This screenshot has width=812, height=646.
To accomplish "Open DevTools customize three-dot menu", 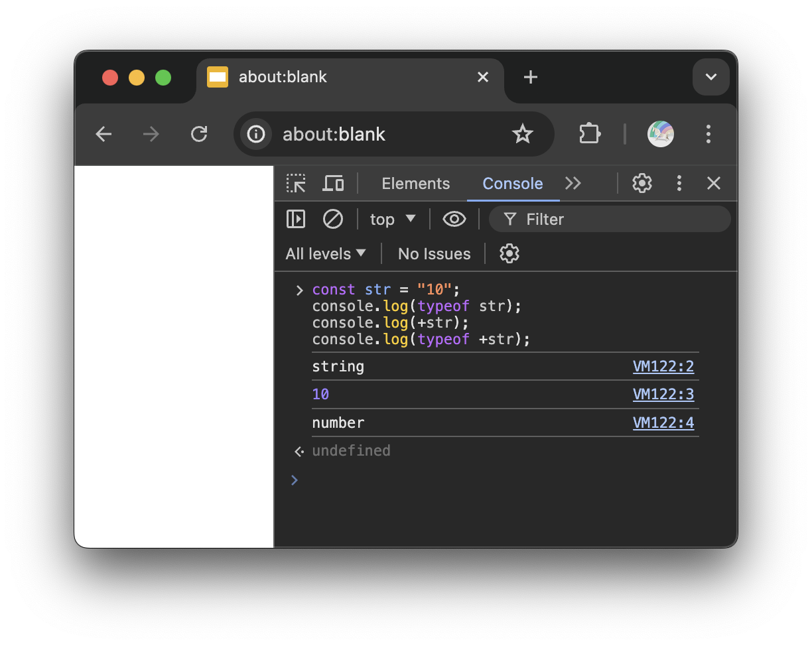I will [679, 184].
